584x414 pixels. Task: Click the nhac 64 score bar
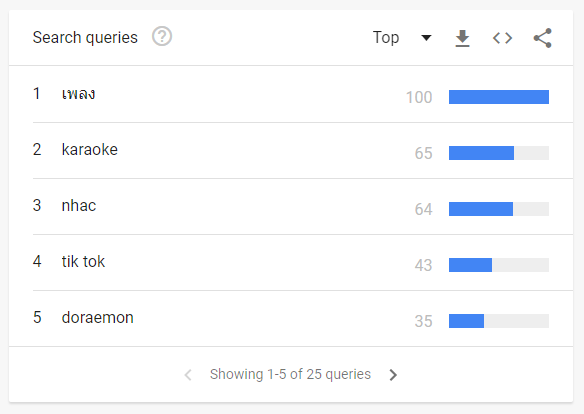[x=499, y=209]
